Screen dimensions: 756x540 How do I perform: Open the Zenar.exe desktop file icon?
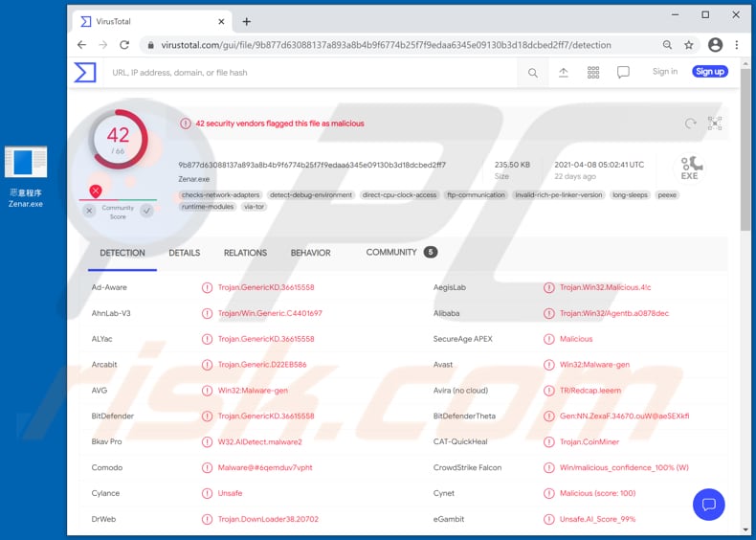tap(26, 177)
